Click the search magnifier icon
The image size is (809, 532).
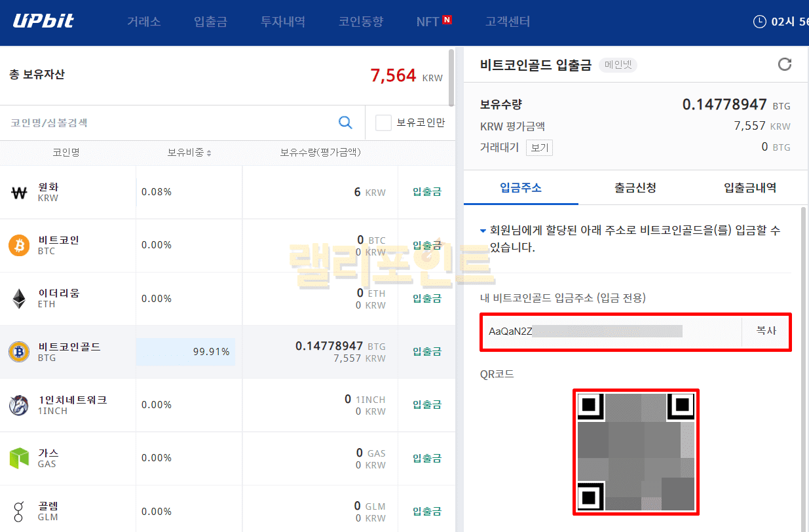[x=345, y=123]
